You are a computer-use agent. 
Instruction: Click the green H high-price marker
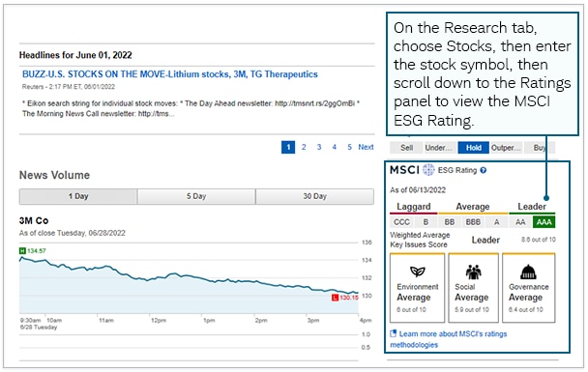click(22, 250)
